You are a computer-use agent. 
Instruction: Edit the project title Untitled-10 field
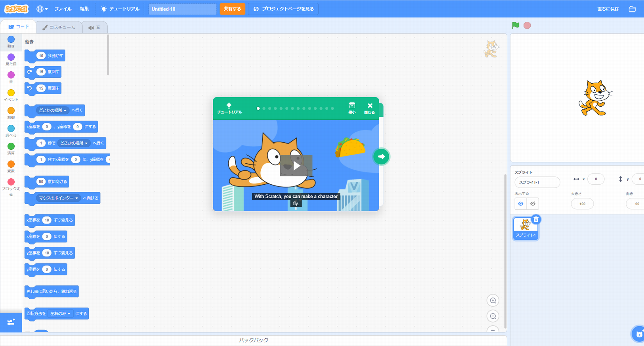pos(182,9)
